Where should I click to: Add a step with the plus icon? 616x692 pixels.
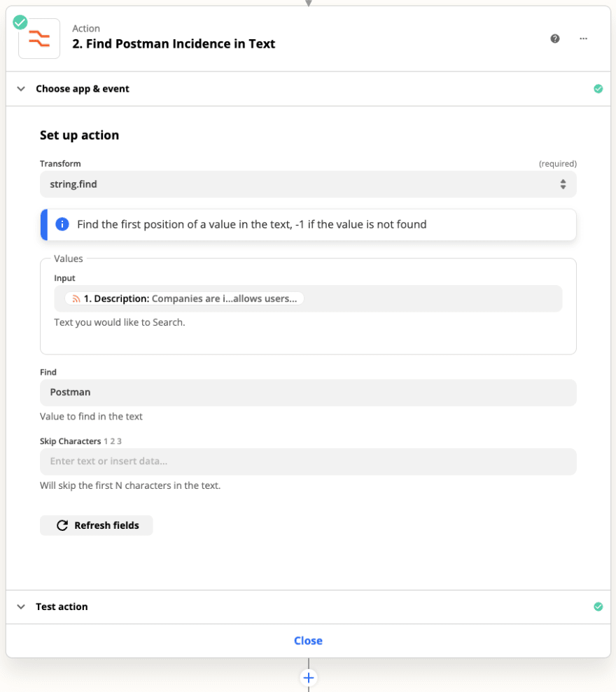click(309, 677)
